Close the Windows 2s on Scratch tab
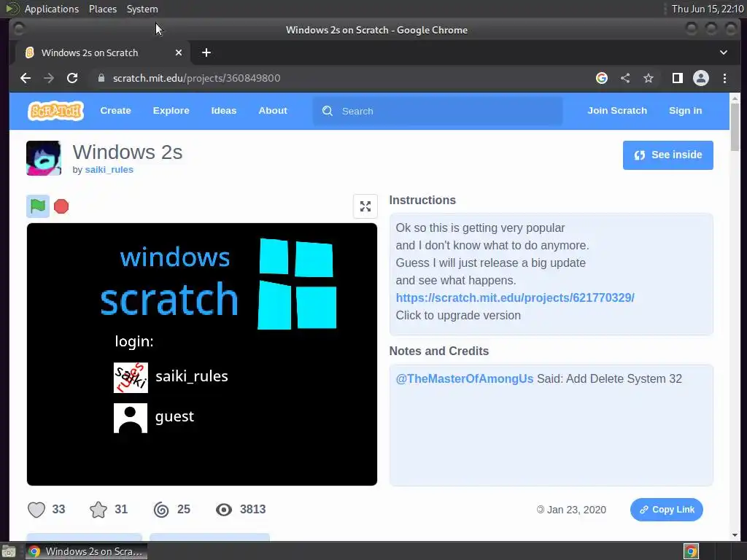The height and width of the screenshot is (560, 747). point(179,52)
